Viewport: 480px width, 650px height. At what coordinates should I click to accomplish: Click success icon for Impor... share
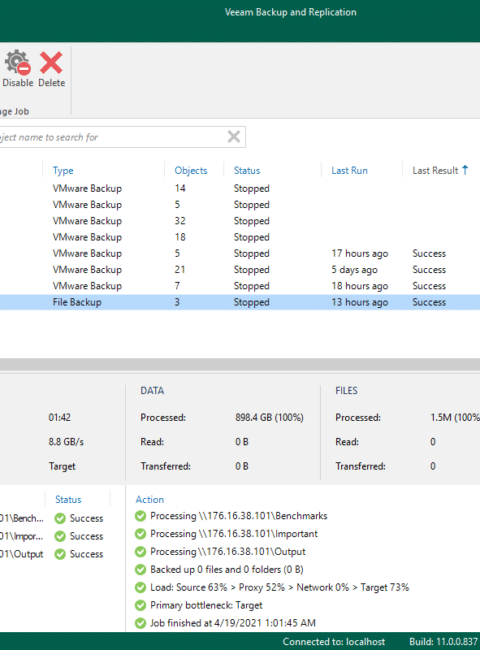(60, 536)
